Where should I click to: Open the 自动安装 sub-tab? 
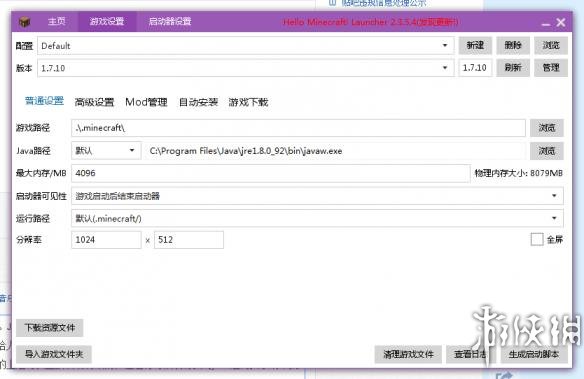coord(198,102)
